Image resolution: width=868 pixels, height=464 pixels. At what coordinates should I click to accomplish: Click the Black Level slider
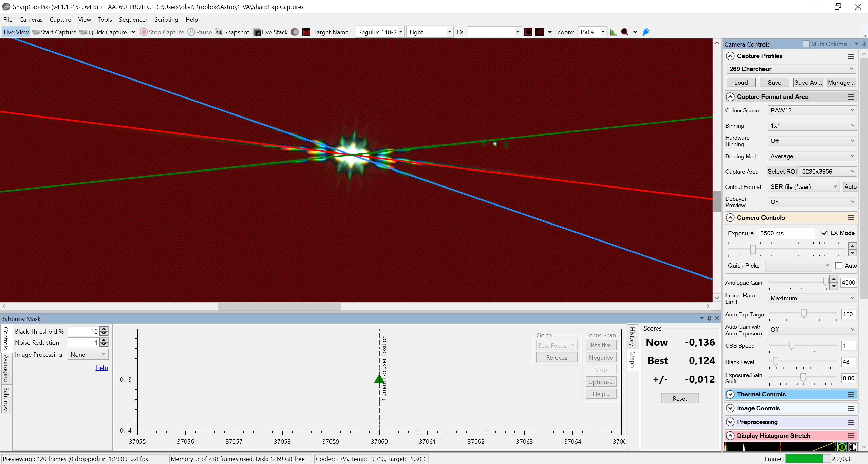pyautogui.click(x=803, y=362)
